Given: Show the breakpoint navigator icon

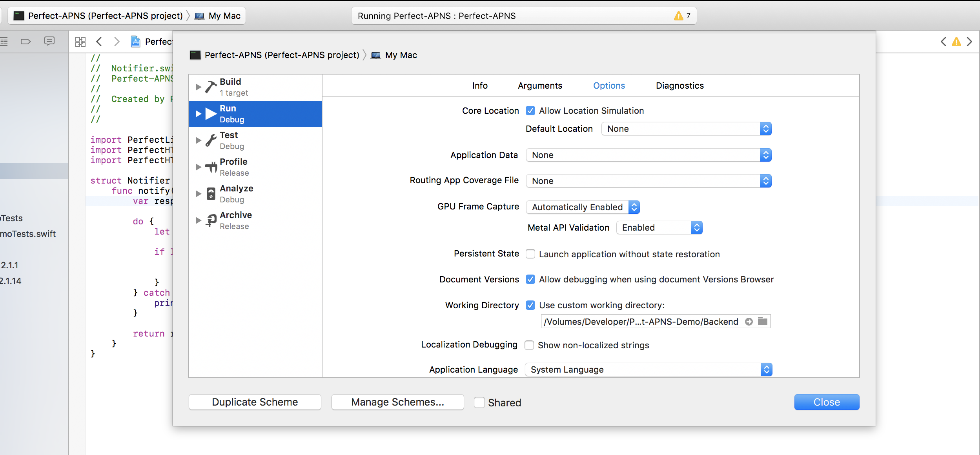Looking at the screenshot, I should tap(26, 42).
